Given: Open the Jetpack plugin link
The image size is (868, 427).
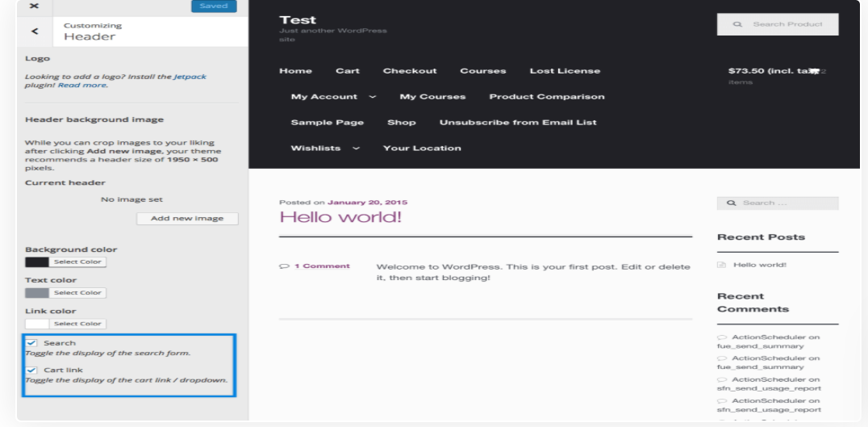Looking at the screenshot, I should click(190, 77).
